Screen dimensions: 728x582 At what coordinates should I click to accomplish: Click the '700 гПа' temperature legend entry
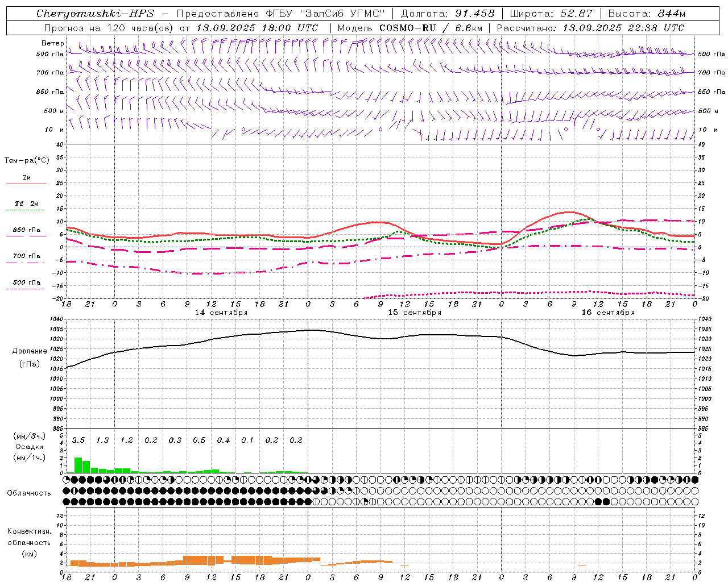27,256
